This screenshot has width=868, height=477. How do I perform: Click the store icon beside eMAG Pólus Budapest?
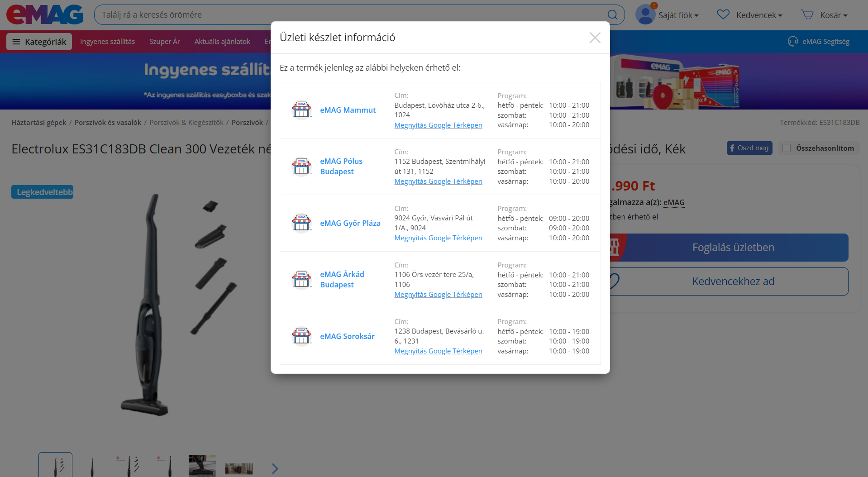301,167
